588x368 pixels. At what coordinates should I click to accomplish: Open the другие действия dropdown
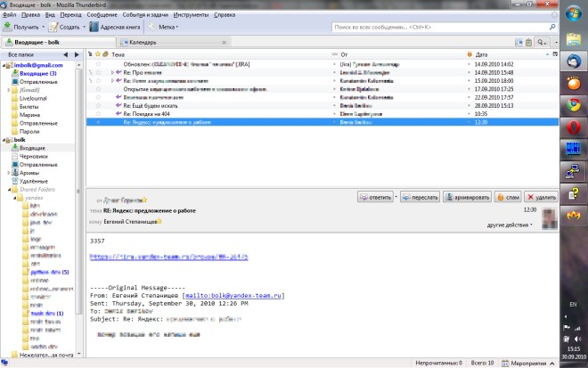point(510,225)
